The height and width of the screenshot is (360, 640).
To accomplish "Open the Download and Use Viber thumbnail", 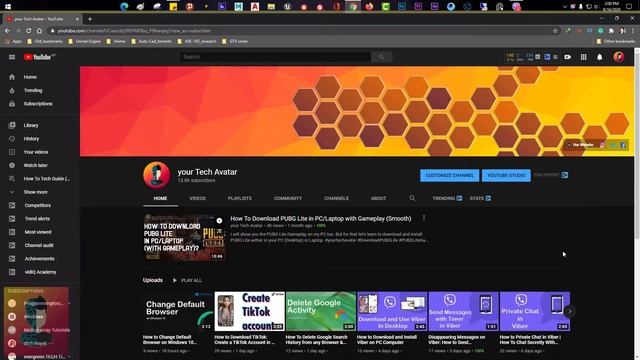I will (x=392, y=311).
